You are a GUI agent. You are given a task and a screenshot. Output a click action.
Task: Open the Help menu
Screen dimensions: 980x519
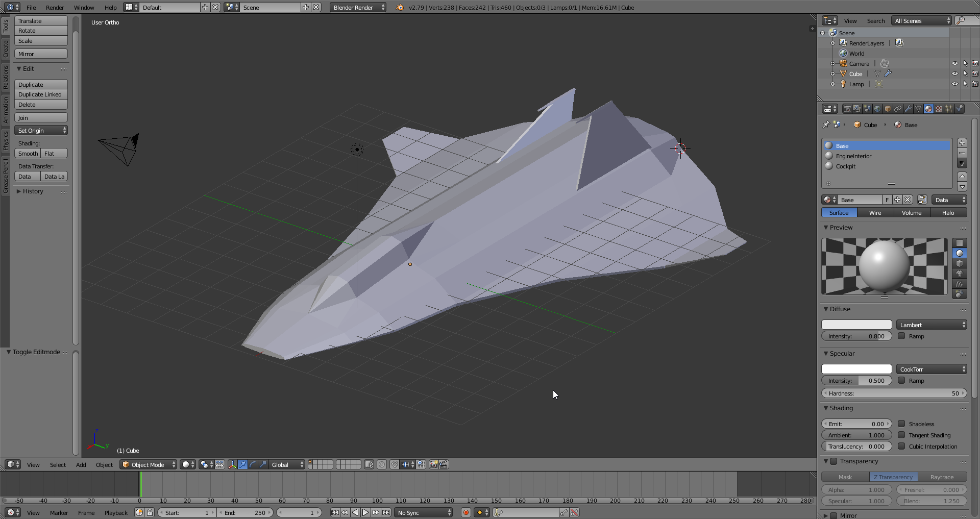111,8
